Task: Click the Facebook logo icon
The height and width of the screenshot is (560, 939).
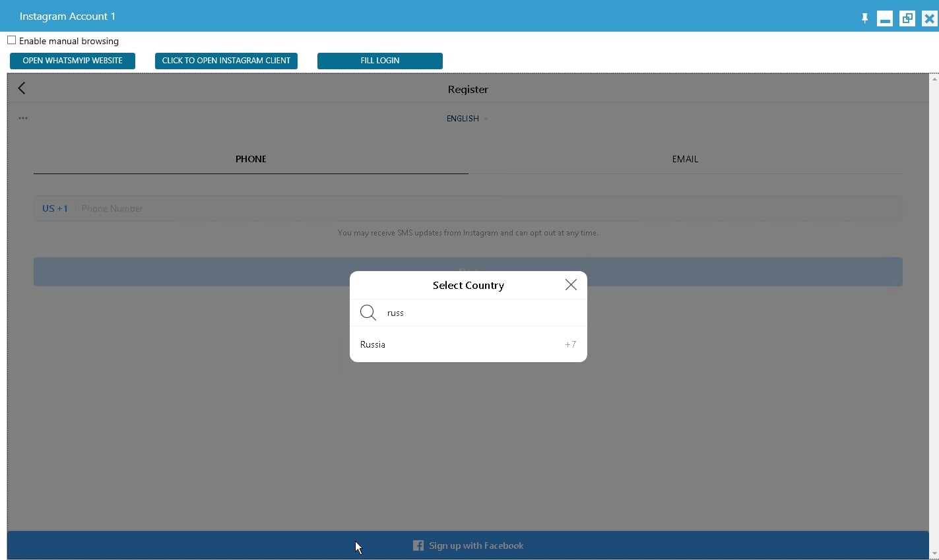Action: coord(418,545)
